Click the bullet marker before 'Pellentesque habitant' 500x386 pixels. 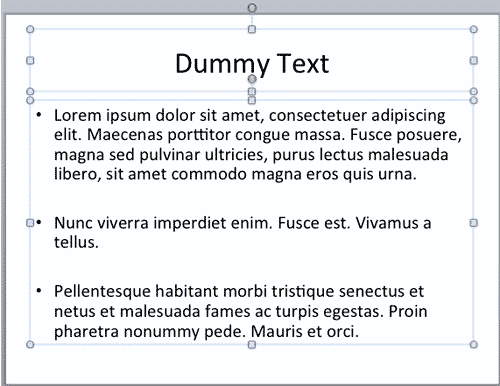[x=39, y=291]
